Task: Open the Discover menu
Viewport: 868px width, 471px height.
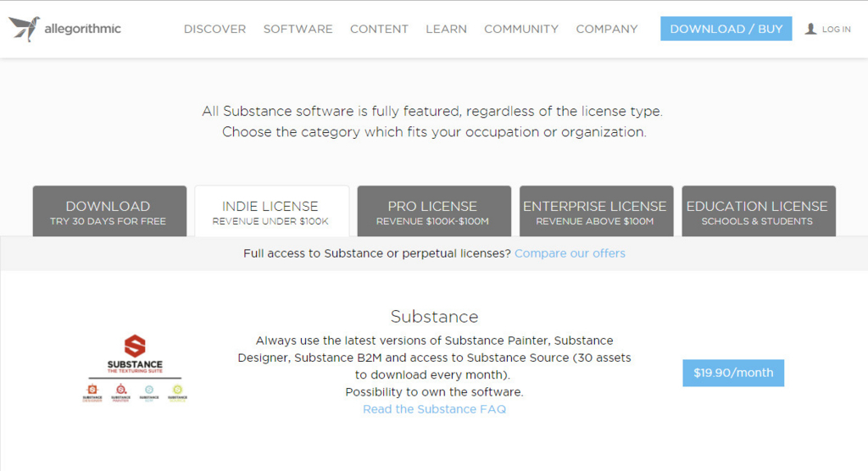Action: tap(214, 29)
